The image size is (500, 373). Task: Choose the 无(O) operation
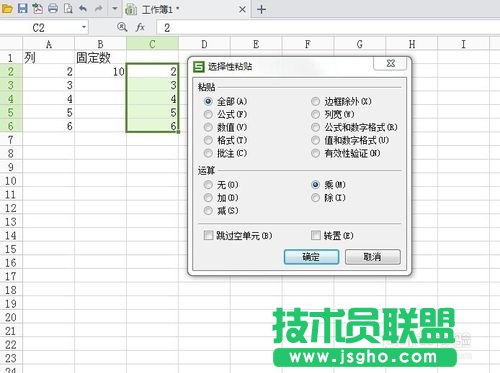click(221, 185)
